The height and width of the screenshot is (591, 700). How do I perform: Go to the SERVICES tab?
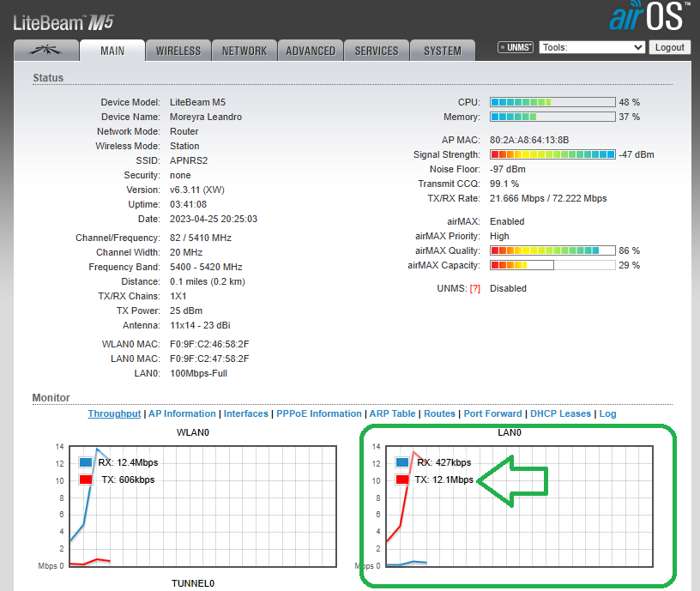click(x=377, y=51)
